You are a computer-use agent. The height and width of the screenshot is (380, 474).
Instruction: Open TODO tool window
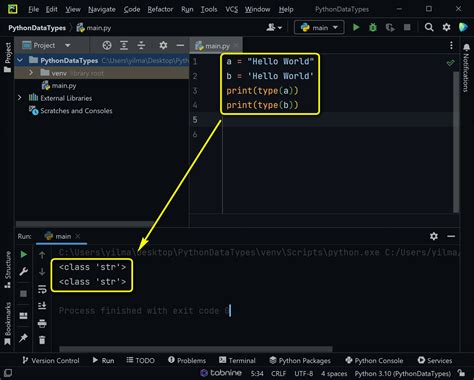[x=140, y=360]
